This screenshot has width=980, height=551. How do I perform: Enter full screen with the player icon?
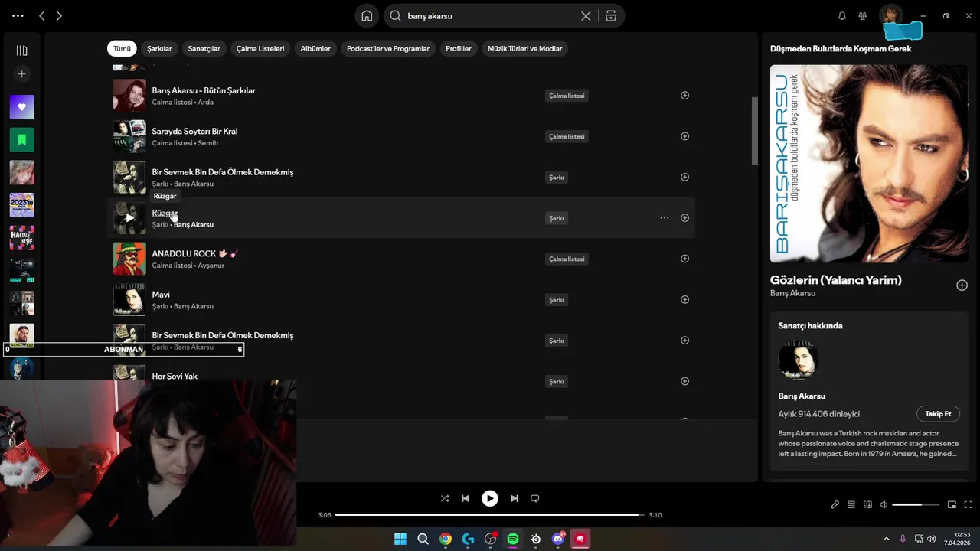click(969, 504)
